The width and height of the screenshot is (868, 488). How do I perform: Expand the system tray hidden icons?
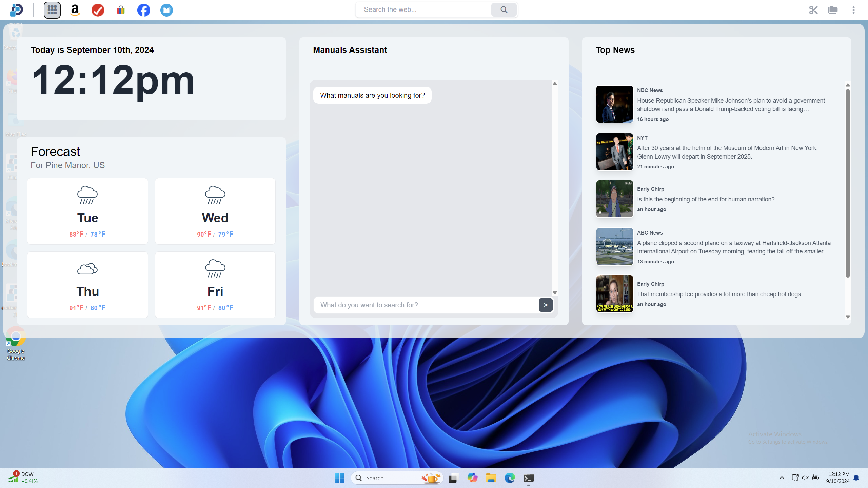click(782, 478)
